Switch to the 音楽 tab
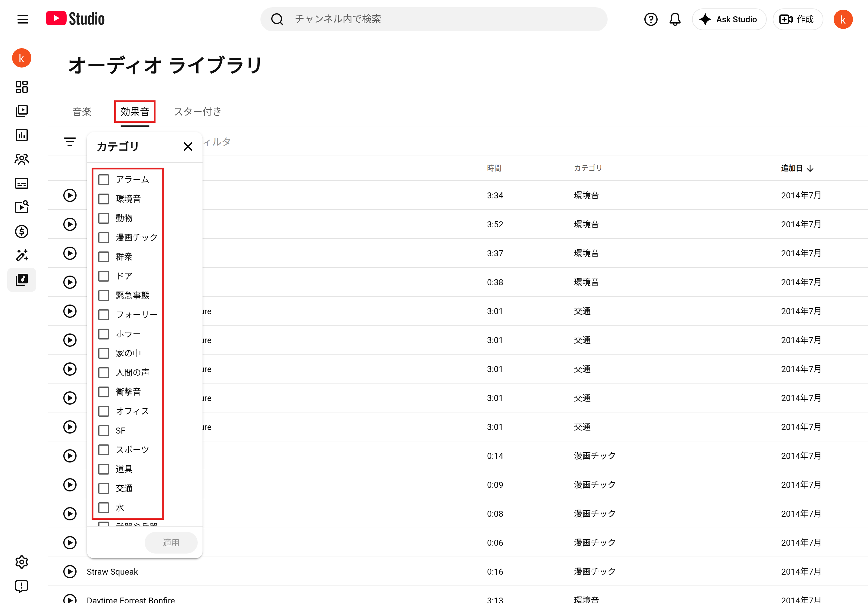The width and height of the screenshot is (868, 603). tap(82, 112)
